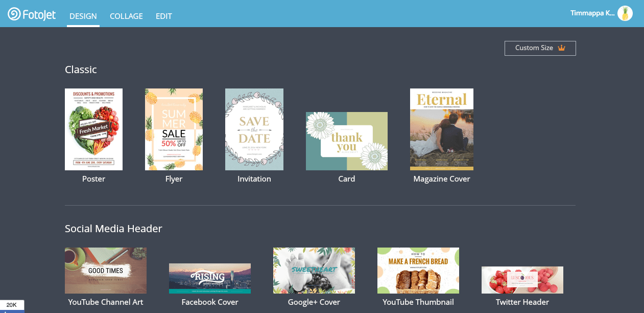Choose the Summer Sale Flyer thumbnail
The width and height of the screenshot is (644, 313).
tap(174, 129)
